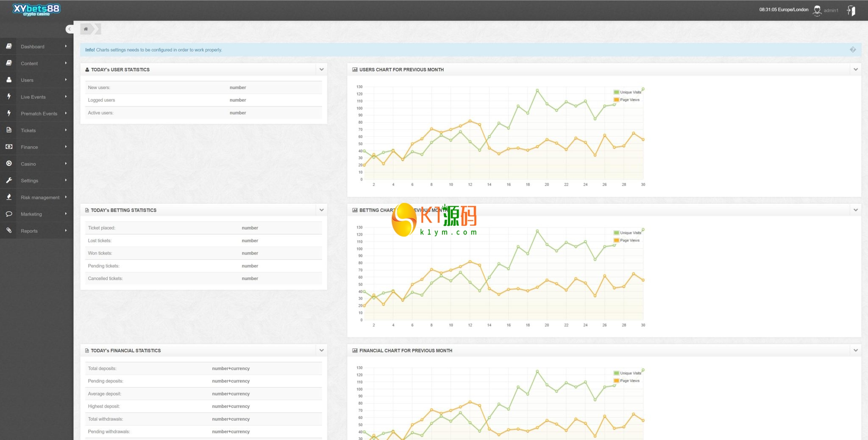Click the XYbets88 logo

pos(36,9)
